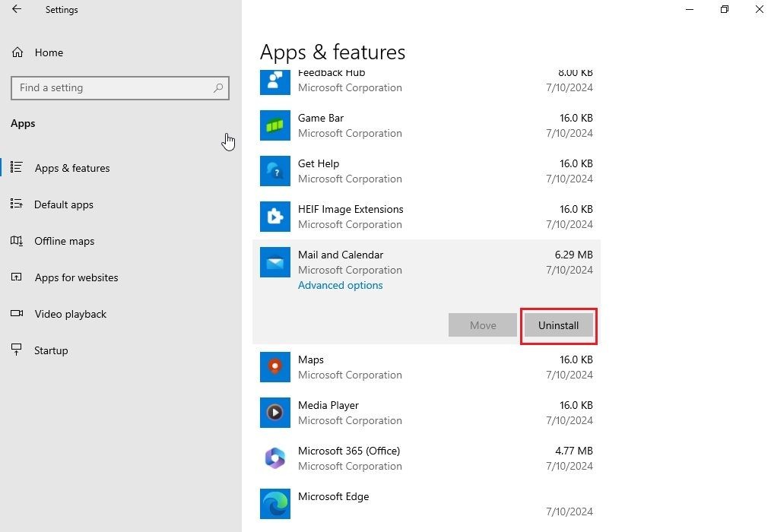Click the Apps & features list icon
The image size is (771, 532).
(x=16, y=168)
